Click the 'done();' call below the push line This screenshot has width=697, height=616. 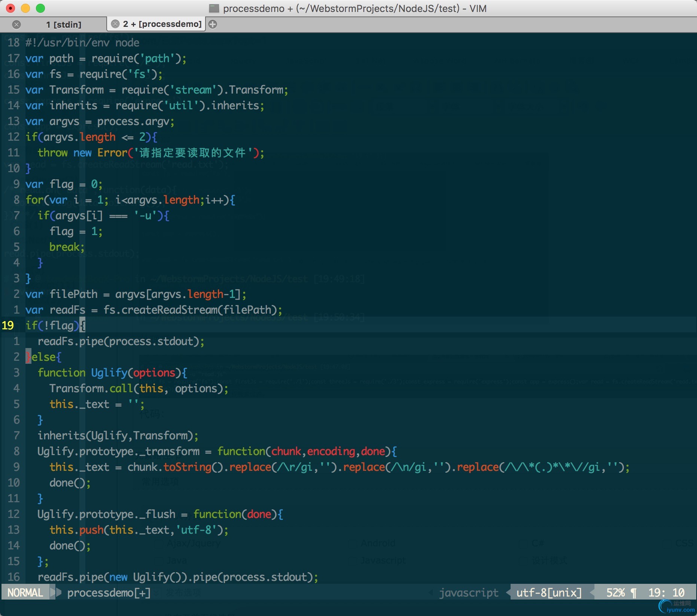point(70,546)
